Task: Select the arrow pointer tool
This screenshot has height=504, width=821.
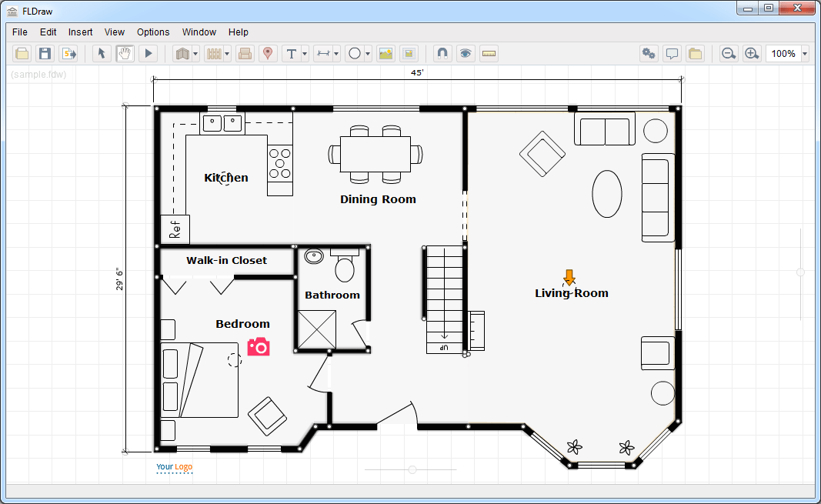Action: (x=102, y=53)
